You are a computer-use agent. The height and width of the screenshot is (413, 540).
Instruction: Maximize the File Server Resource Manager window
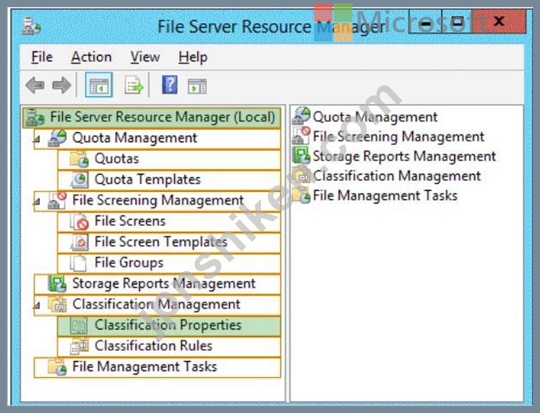(458, 22)
